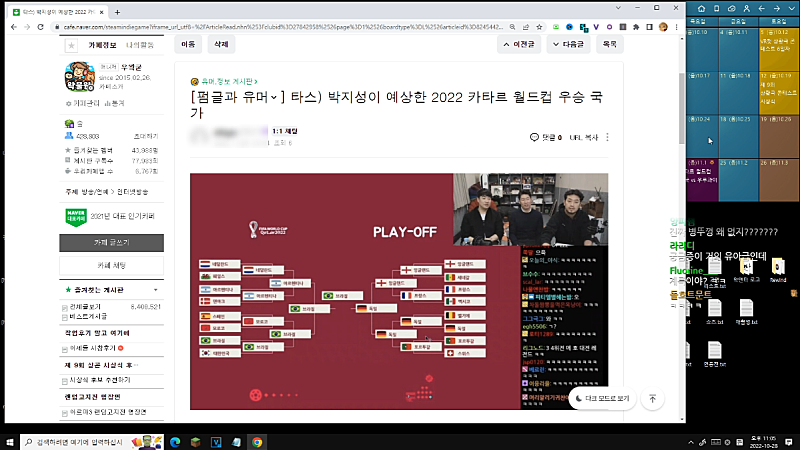Click the browser back arrow
The height and width of the screenshot is (450, 800).
[x=14, y=27]
